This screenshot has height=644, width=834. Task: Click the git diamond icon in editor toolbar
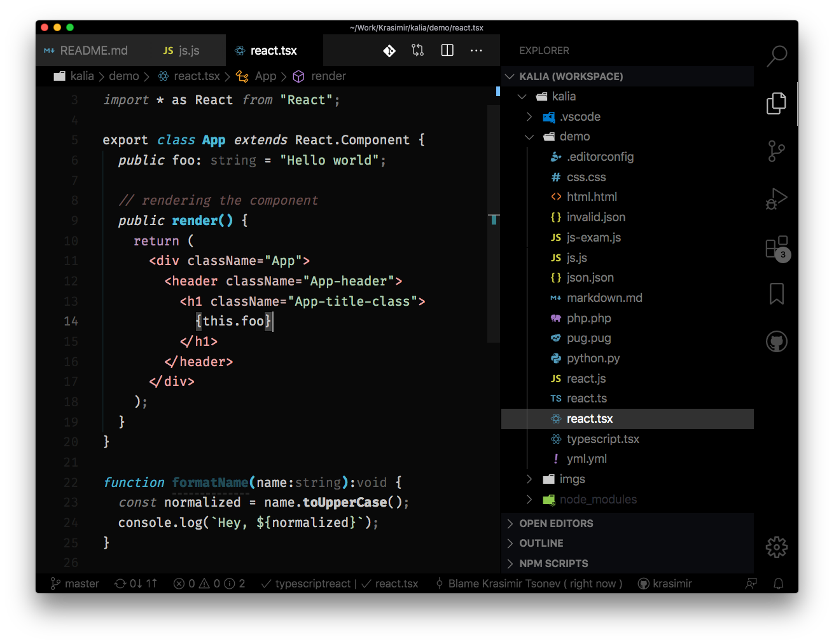[x=389, y=51]
